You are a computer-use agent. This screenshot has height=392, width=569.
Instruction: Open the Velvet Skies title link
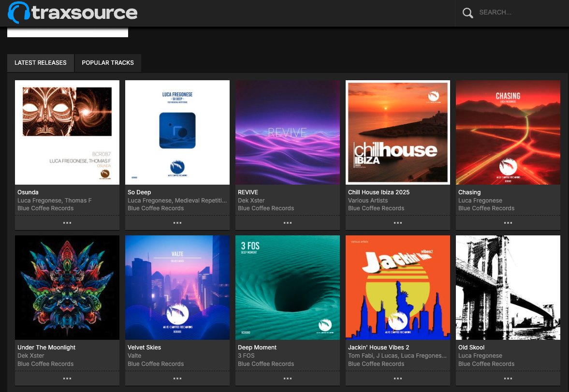pos(145,348)
